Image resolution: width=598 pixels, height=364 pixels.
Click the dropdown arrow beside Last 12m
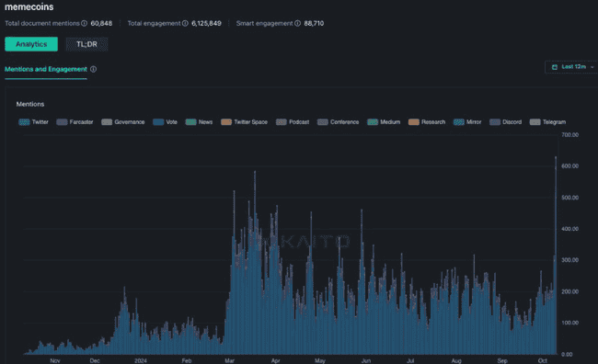point(592,67)
